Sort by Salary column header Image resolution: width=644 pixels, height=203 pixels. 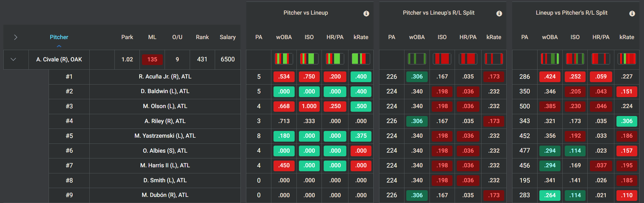pyautogui.click(x=228, y=37)
